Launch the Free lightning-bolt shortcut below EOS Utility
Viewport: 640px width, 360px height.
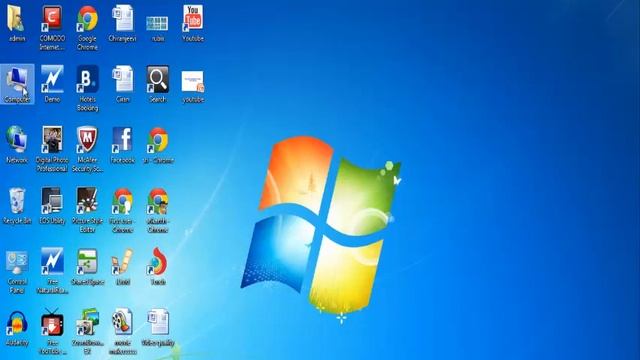click(52, 262)
